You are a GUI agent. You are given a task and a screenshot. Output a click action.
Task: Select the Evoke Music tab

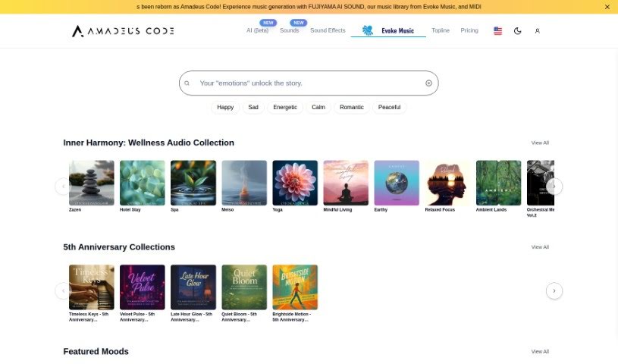[388, 31]
